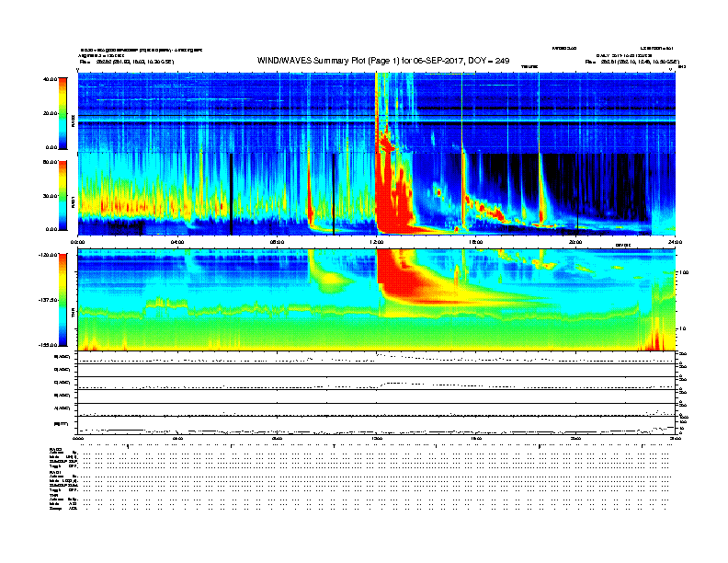Image resolution: width=728 pixels, height=563 pixels.
Task: Click the TNR header in status table
Action: (x=53, y=495)
